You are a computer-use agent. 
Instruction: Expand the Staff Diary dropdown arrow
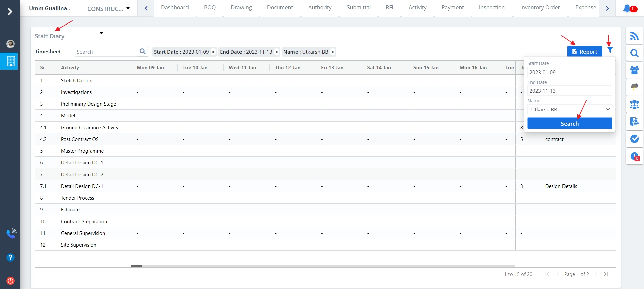101,33
